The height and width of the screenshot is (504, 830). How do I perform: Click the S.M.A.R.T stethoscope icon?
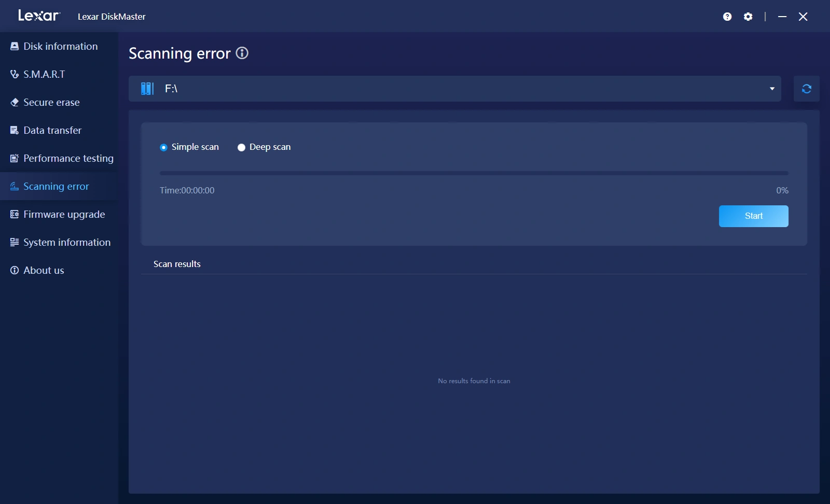[15, 74]
